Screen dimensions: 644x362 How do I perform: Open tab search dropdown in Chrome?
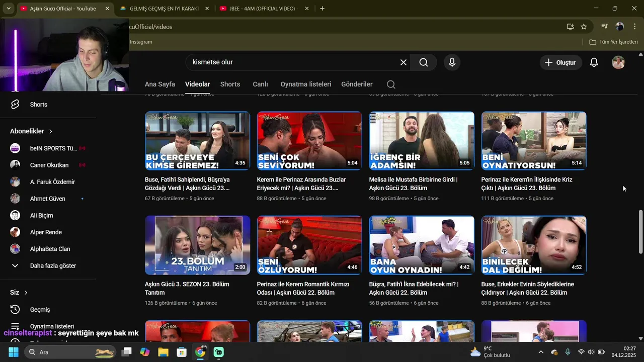tap(9, 9)
